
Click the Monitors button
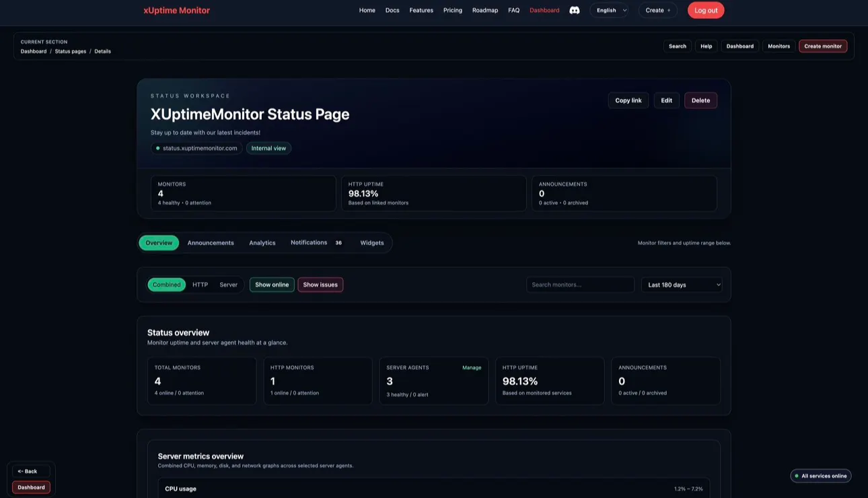click(779, 46)
